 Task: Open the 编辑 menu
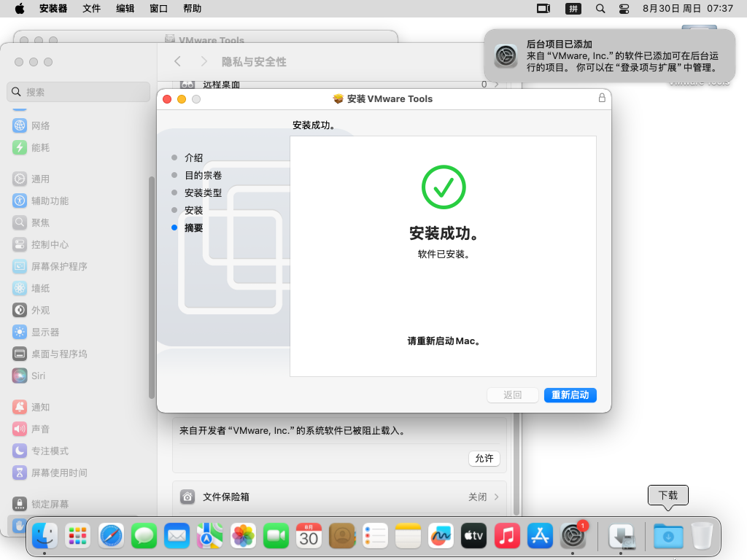point(125,9)
